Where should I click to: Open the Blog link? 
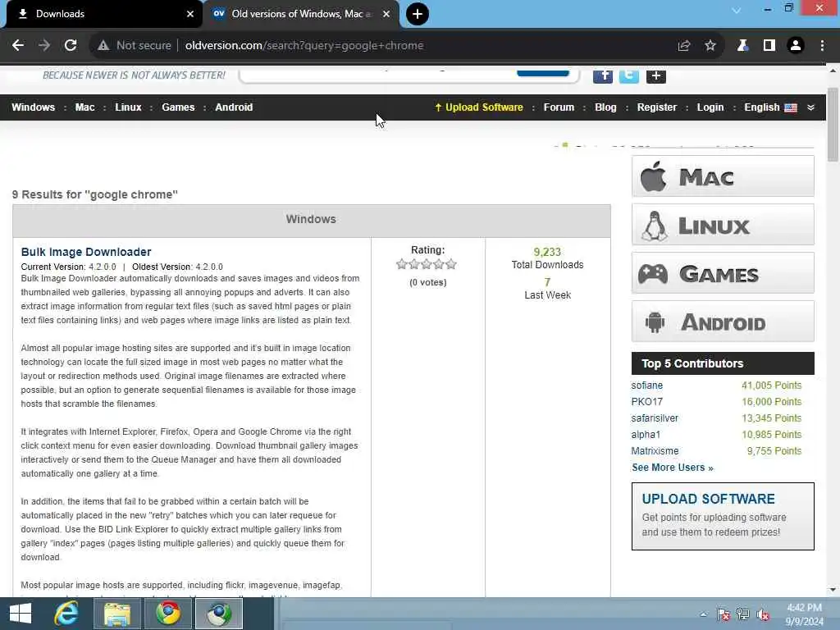(x=605, y=107)
